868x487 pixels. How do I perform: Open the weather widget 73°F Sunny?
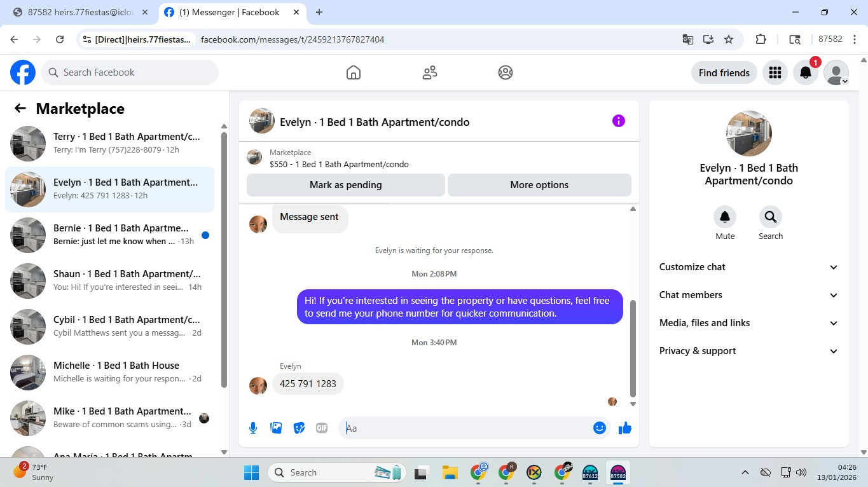point(34,472)
